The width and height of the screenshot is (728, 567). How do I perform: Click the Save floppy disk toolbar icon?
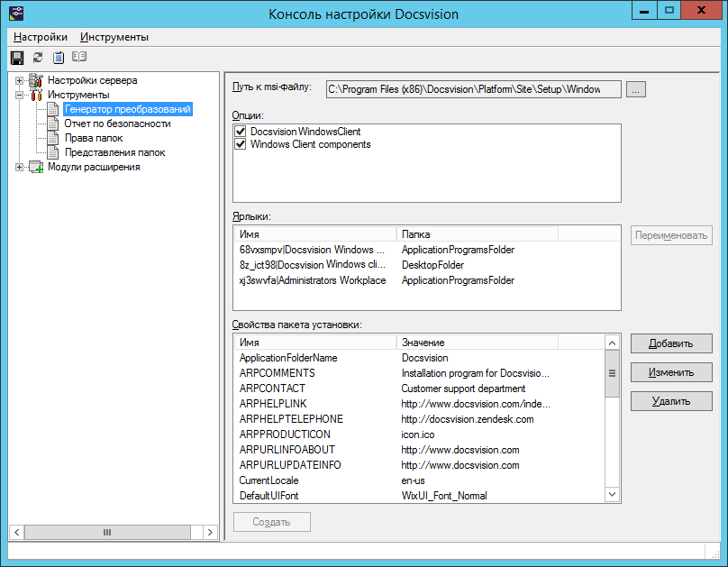click(17, 58)
